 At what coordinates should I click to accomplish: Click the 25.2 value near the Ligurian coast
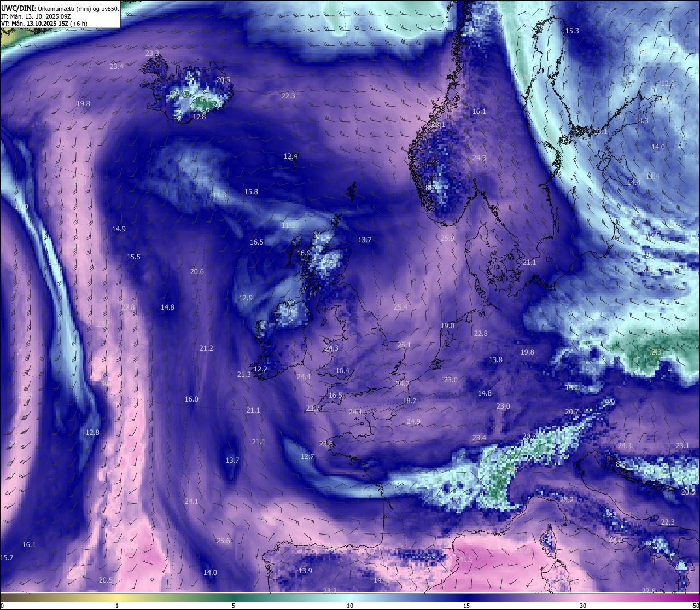[567, 499]
